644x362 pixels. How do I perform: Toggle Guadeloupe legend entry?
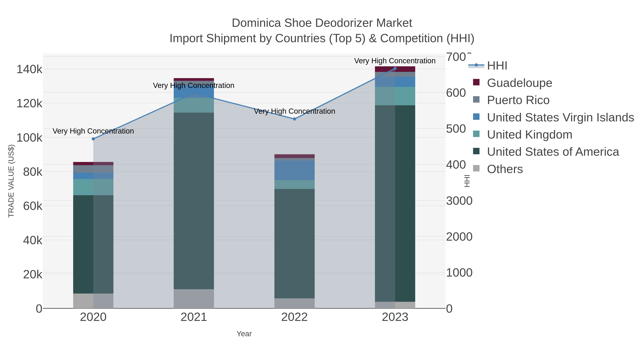(x=513, y=83)
